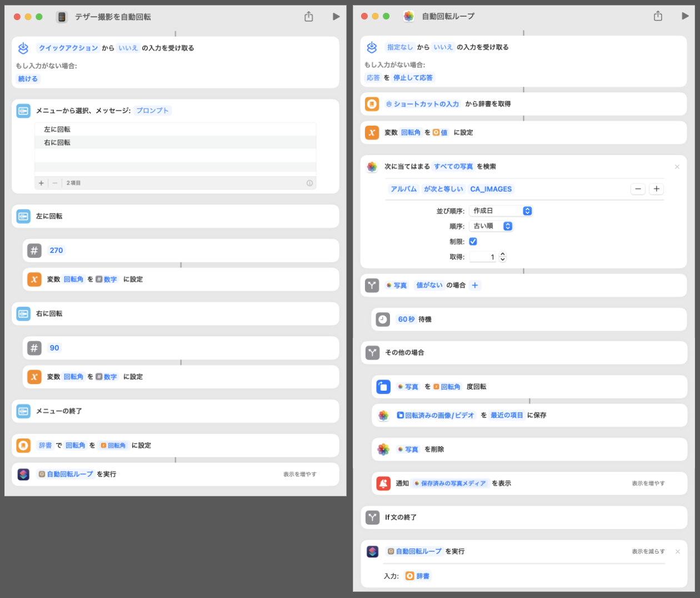Click the 取得 stepper arrows
Screen dimensions: 700x598
(x=503, y=257)
